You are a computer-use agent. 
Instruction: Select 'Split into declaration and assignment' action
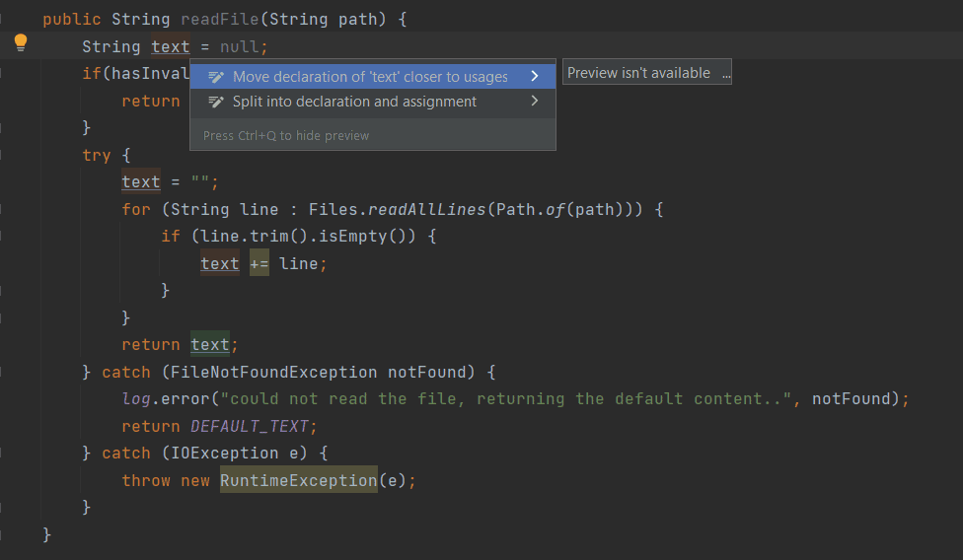pos(373,102)
